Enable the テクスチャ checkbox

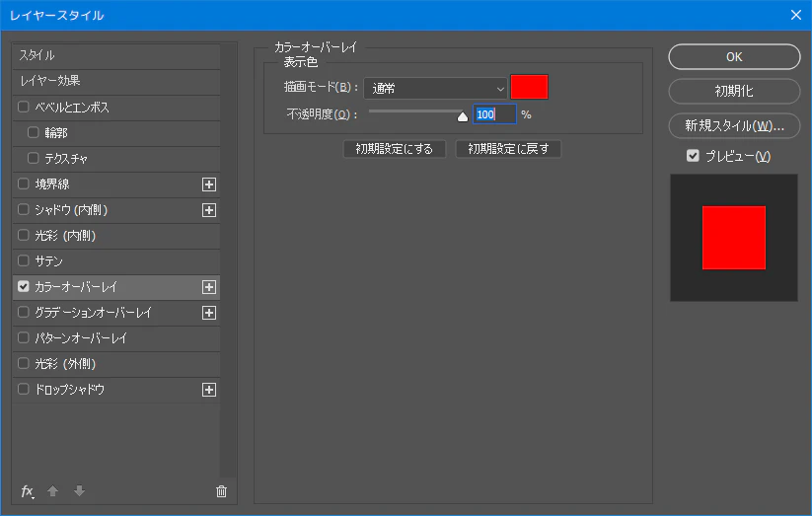34,158
